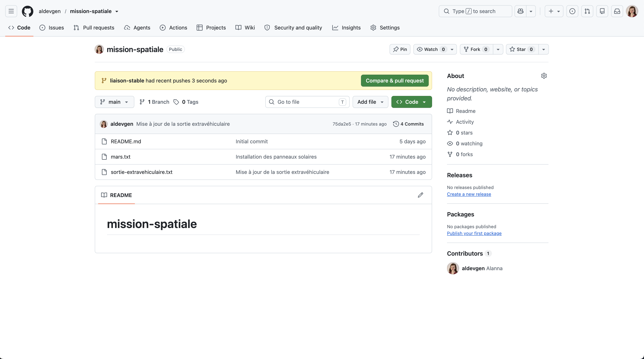Open the hamburger navigation menu
The image size is (644, 359).
click(x=11, y=11)
